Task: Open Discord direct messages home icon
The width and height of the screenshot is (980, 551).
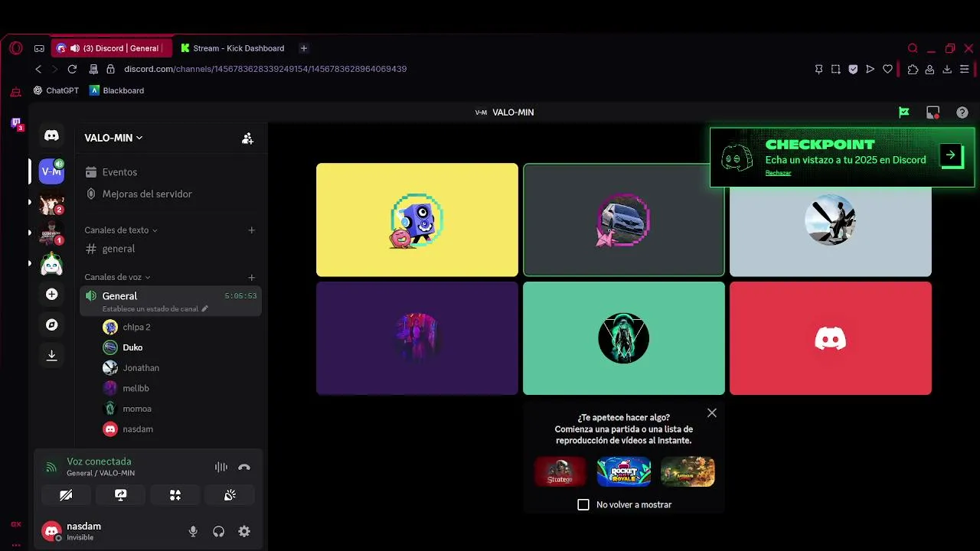Action: 51,135
